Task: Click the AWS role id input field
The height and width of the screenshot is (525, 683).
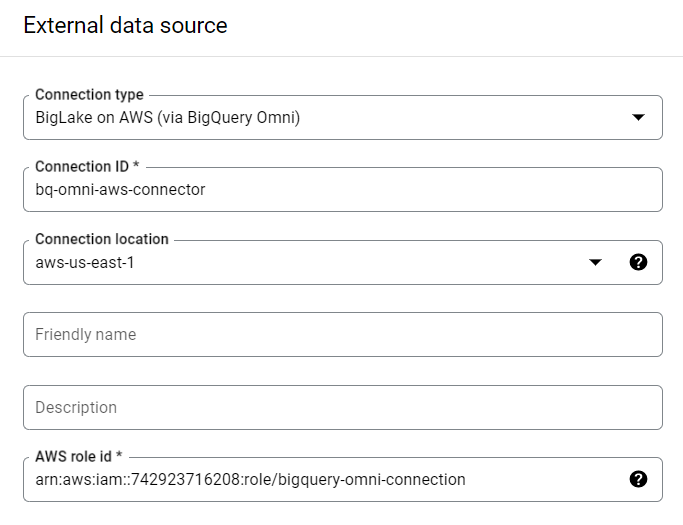Action: pyautogui.click(x=343, y=479)
